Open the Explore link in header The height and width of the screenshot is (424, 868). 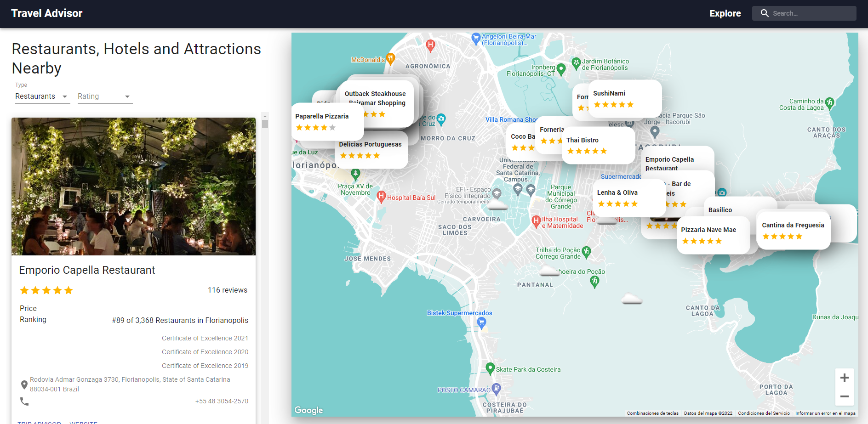[725, 13]
